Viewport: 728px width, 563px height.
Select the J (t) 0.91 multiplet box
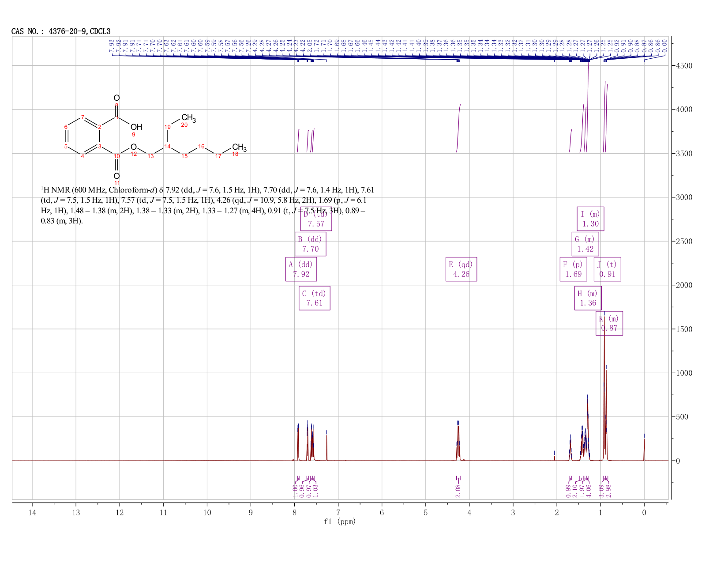(x=608, y=269)
